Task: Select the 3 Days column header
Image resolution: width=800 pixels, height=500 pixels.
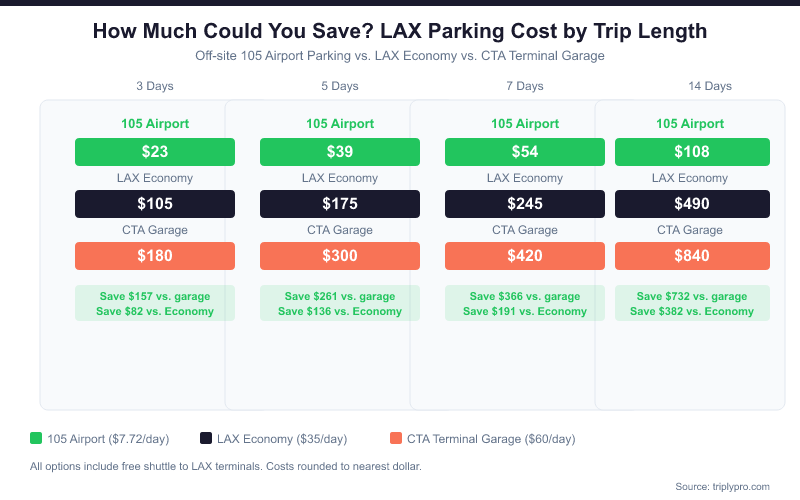Action: click(x=155, y=86)
